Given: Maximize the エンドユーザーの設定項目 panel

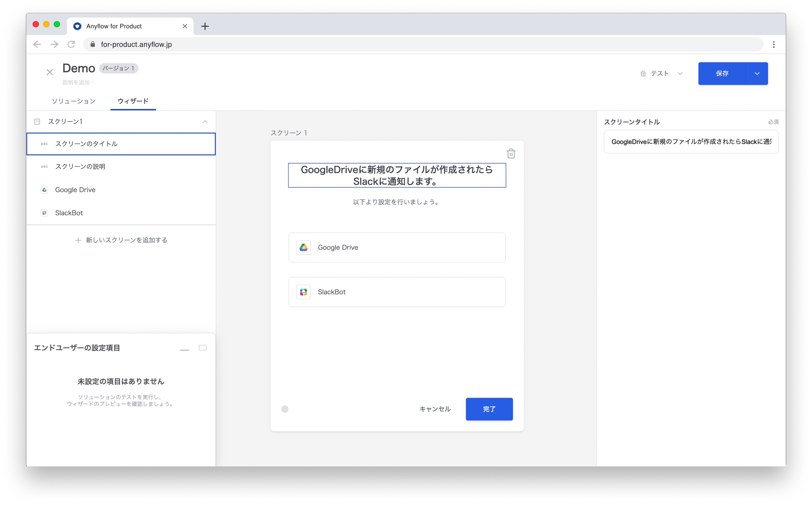Looking at the screenshot, I should pyautogui.click(x=203, y=348).
